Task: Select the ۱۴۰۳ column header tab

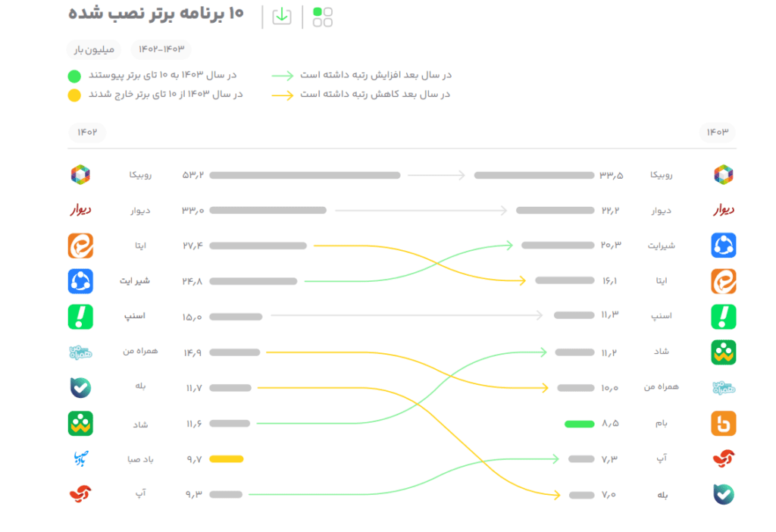Action: coord(717,132)
